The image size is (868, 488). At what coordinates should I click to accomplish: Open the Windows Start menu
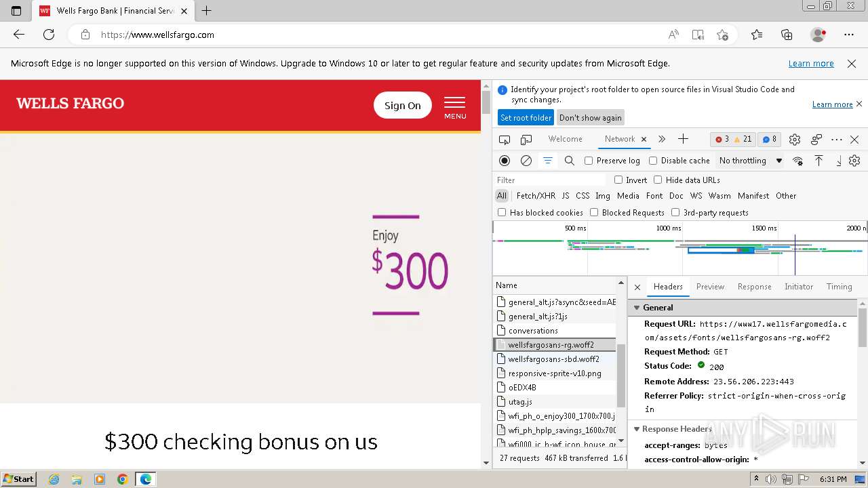19,479
